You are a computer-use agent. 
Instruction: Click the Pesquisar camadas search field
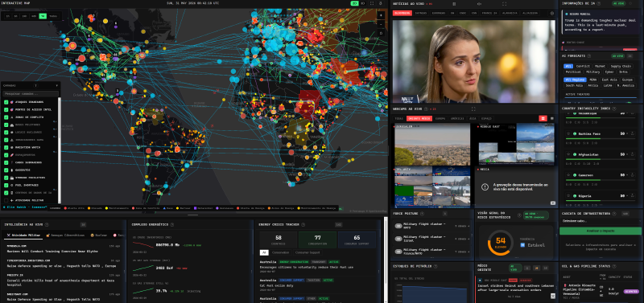pyautogui.click(x=31, y=94)
